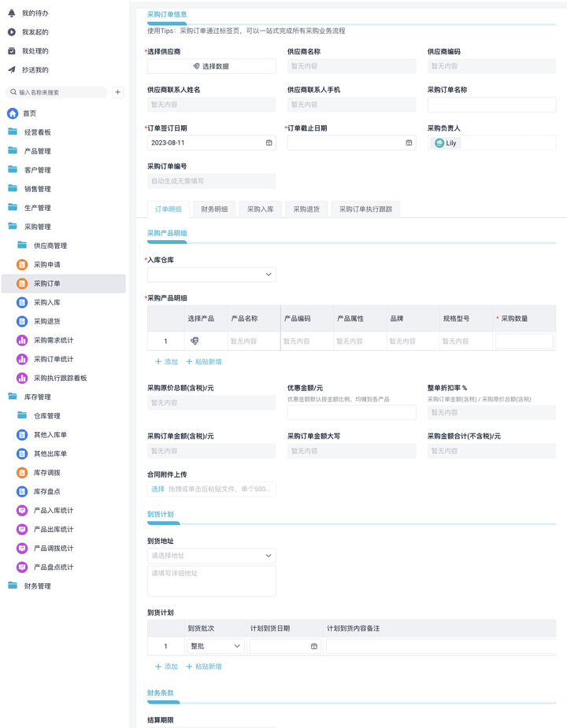The height and width of the screenshot is (728, 567).
Task: Click the 选择数据 supplier button
Action: (x=211, y=66)
